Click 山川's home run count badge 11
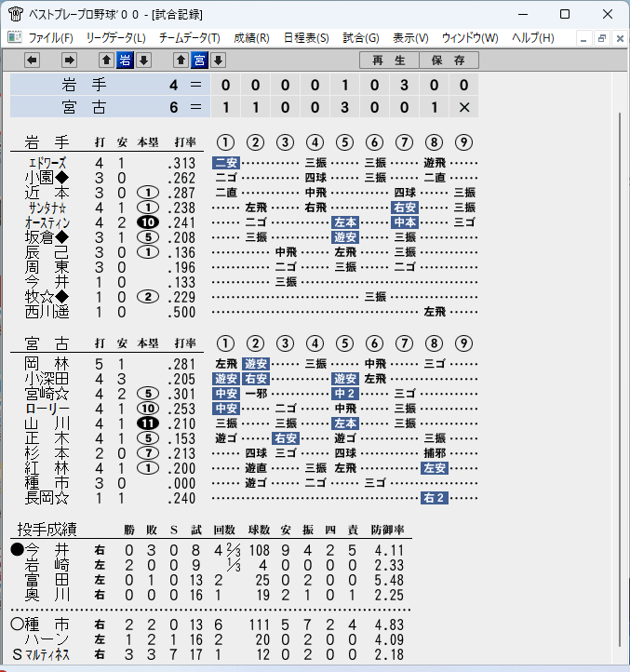Viewport: 630px width, 672px height. [x=148, y=423]
